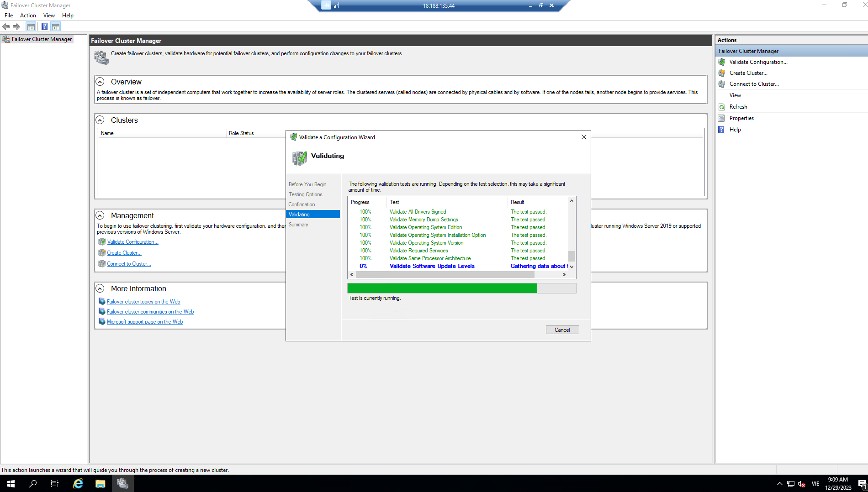Open Failover cluster topics on the Web link
The image size is (868, 492).
(x=143, y=302)
